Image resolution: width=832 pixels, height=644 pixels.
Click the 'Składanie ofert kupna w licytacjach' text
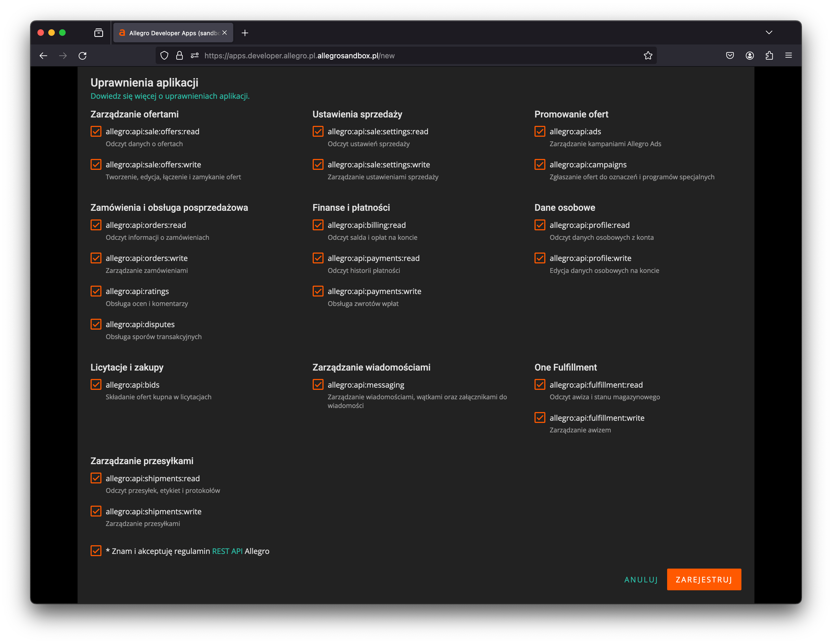[x=158, y=397]
